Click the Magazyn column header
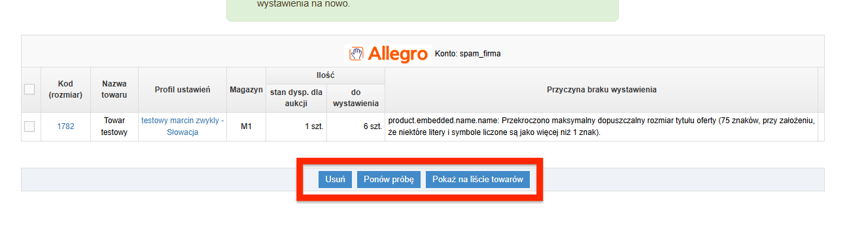This screenshot has width=868, height=249. (246, 89)
